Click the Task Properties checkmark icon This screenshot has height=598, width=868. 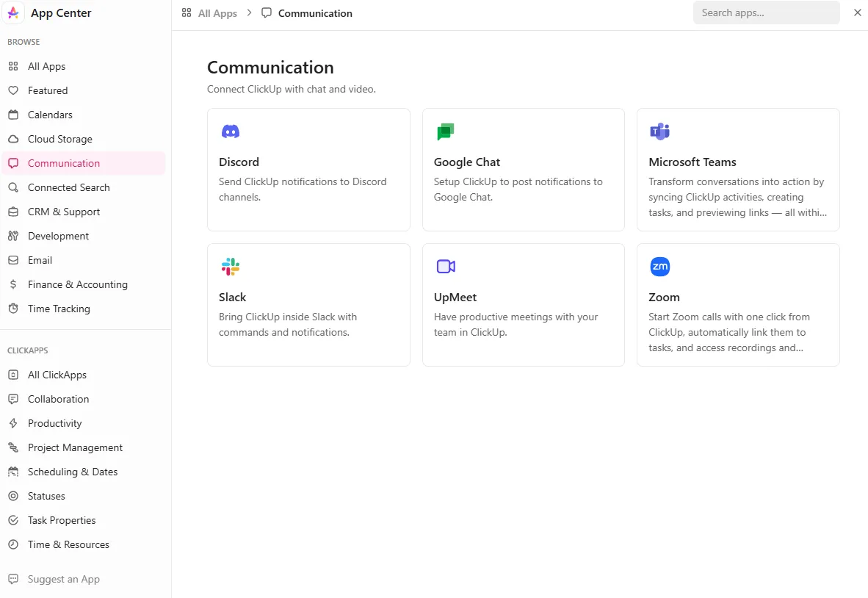(13, 520)
